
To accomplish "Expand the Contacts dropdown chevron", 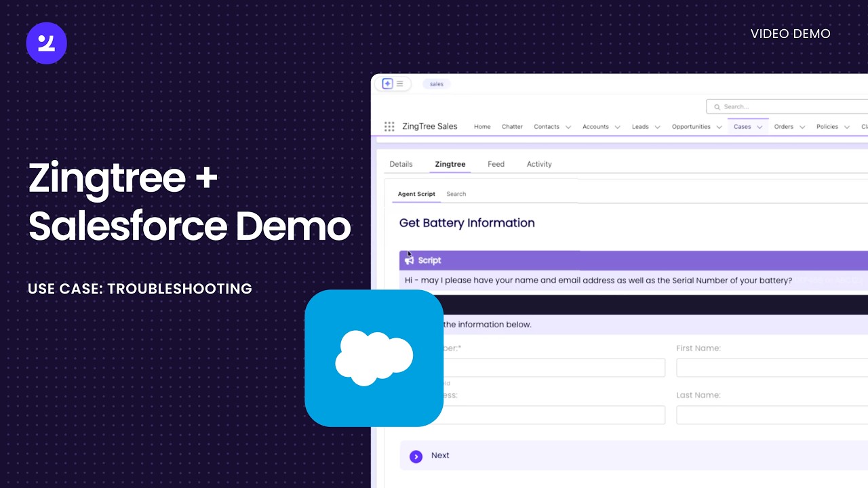I will (x=568, y=127).
